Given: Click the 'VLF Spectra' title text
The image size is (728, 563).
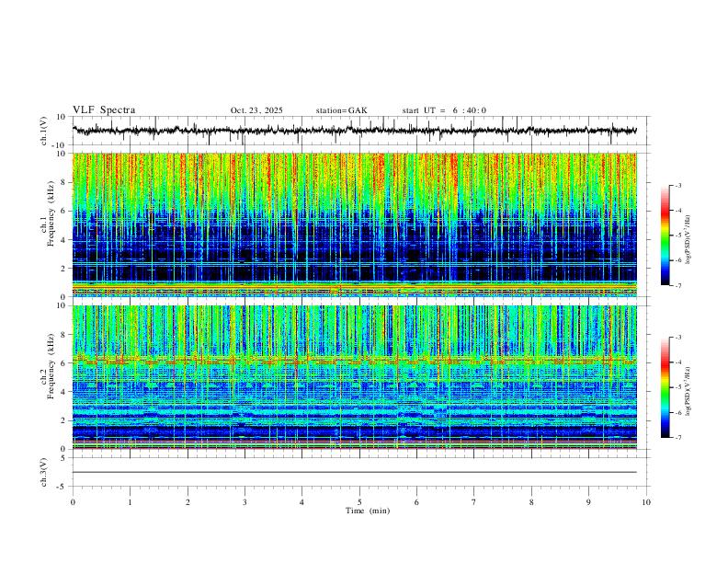Looking at the screenshot, I should click(104, 110).
